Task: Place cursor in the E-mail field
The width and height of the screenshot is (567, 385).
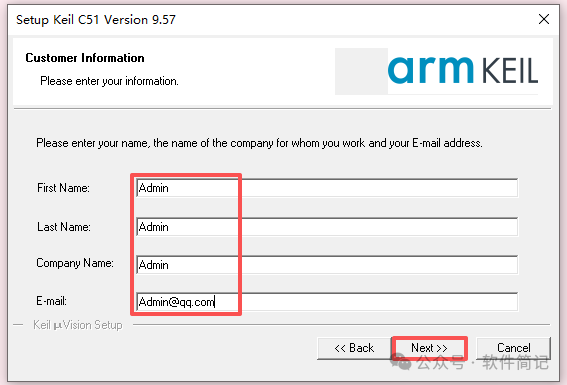Action: (327, 301)
